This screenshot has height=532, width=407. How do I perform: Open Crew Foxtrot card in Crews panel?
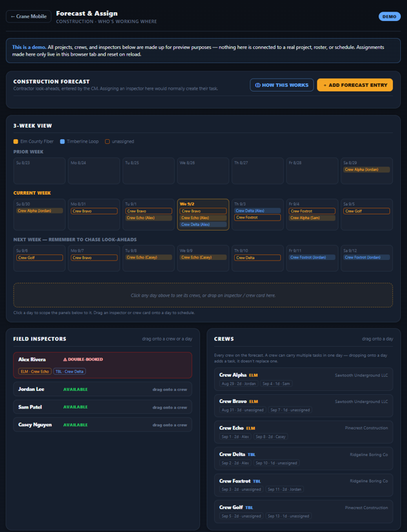coord(304,484)
